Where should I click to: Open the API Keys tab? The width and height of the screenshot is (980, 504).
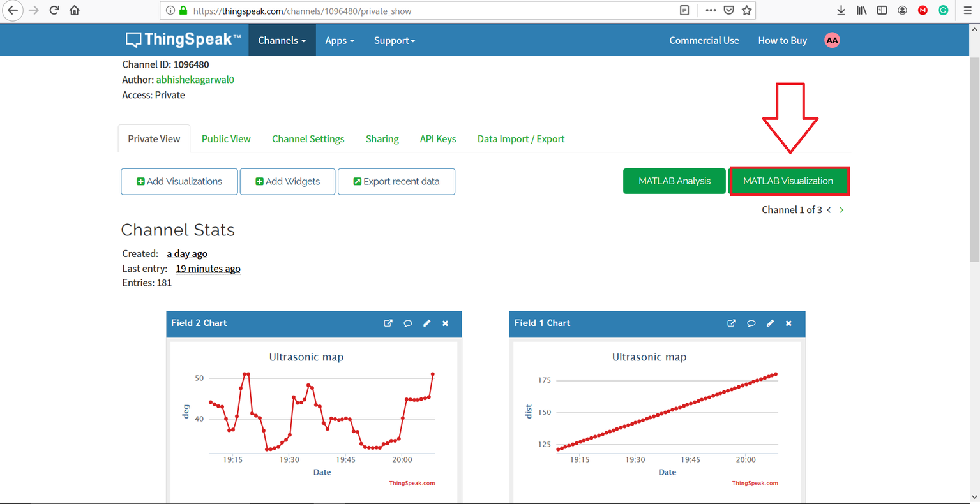click(437, 139)
